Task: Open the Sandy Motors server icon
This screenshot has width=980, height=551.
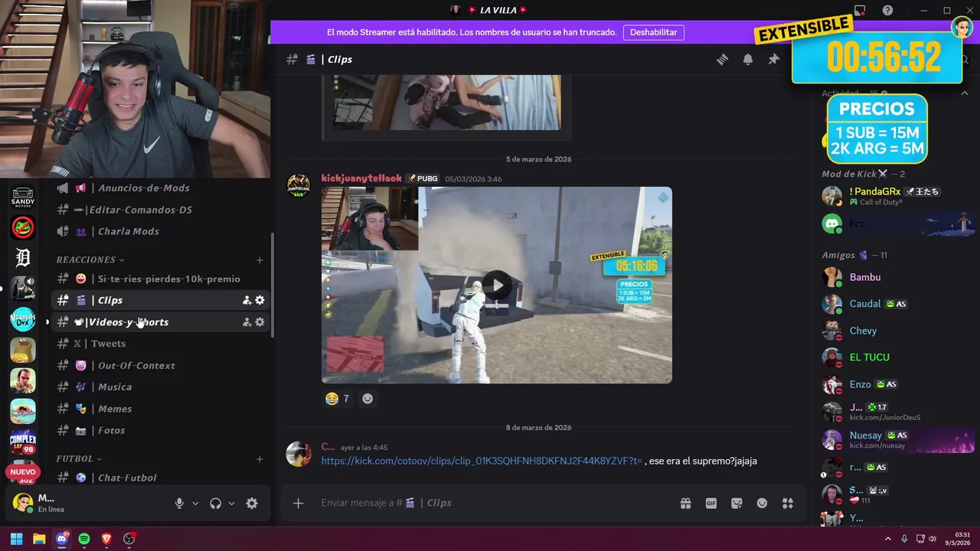Action: (x=23, y=197)
